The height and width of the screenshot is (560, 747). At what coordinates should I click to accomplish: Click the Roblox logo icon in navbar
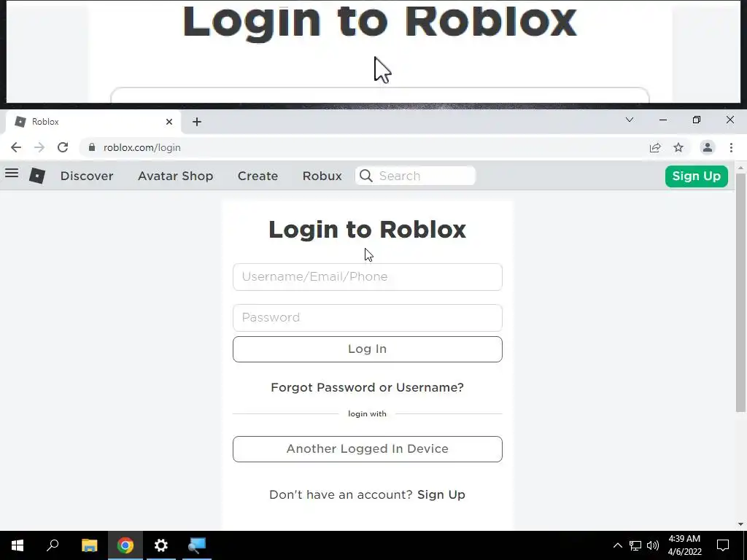pyautogui.click(x=37, y=176)
